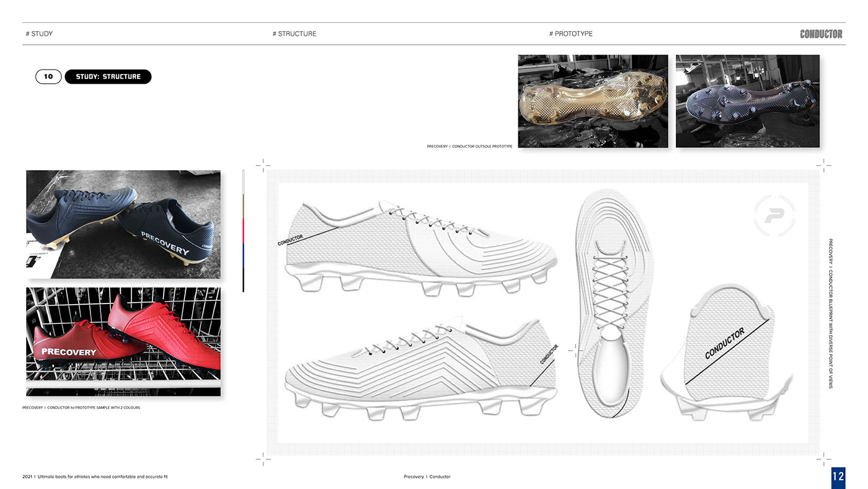
Task: Click the "Precovery | Conductor" footer text
Action: pos(427,477)
